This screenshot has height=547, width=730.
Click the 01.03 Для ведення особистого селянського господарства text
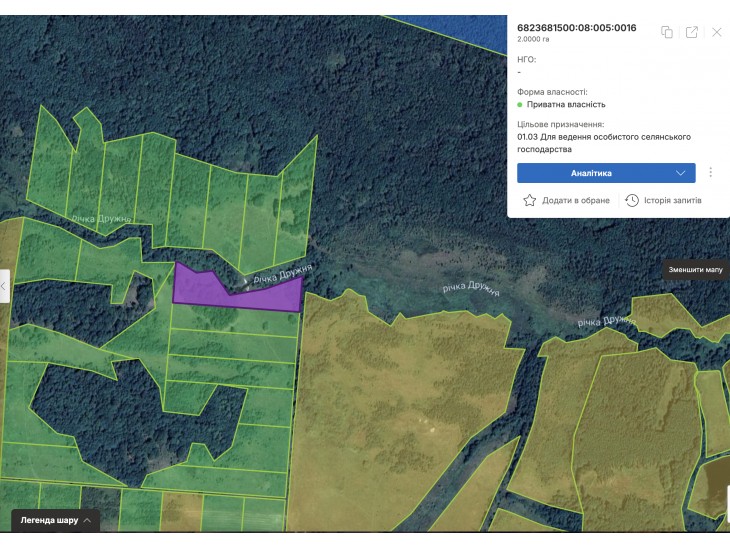604,143
